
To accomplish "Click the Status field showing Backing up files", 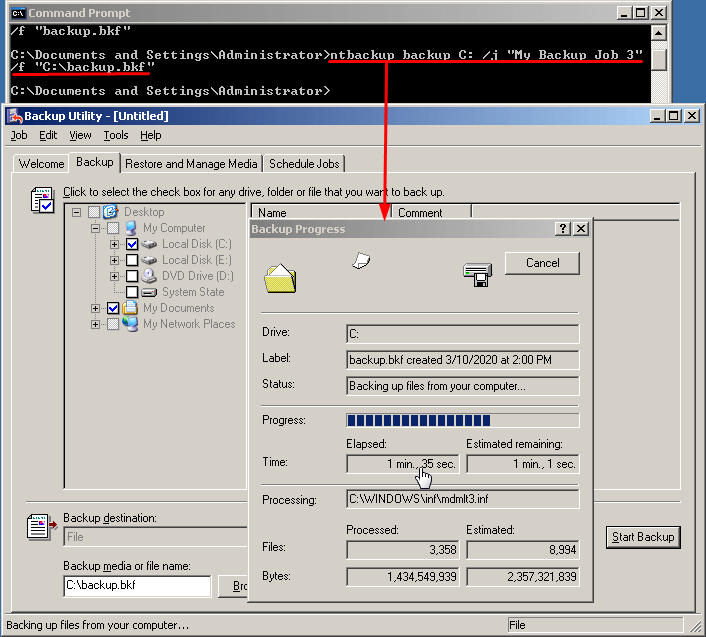I will 462,386.
